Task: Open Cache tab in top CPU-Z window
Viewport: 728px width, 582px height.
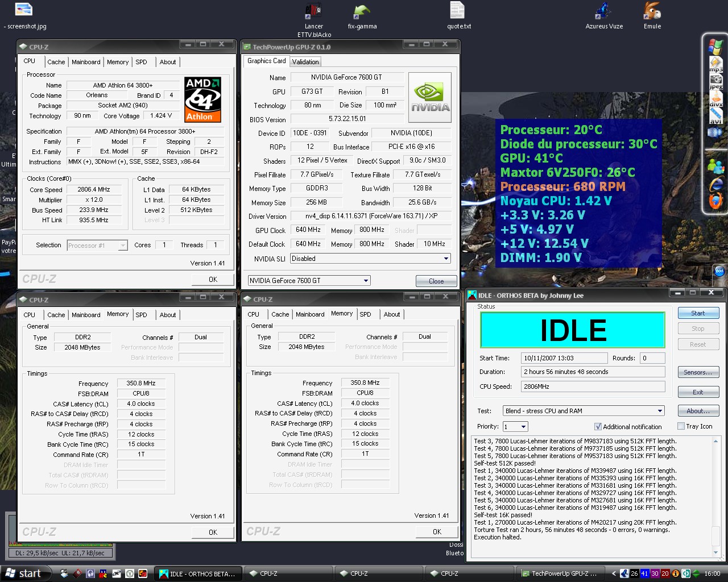Action: (56, 62)
